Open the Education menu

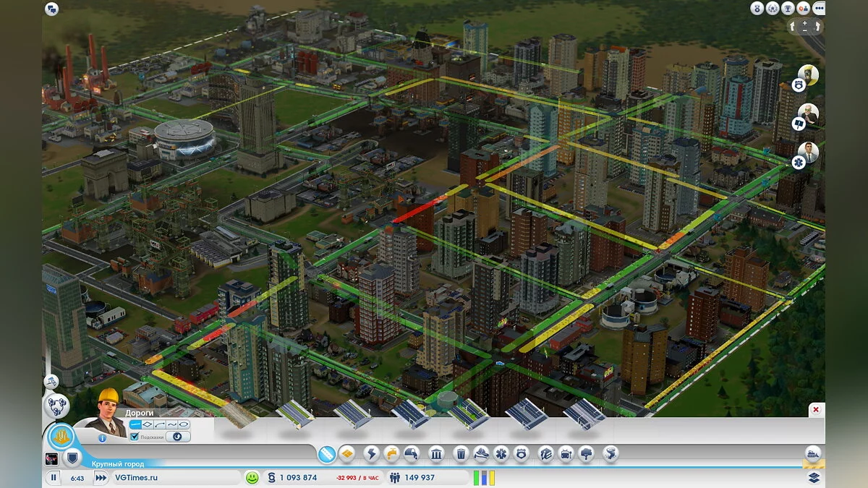(x=546, y=454)
